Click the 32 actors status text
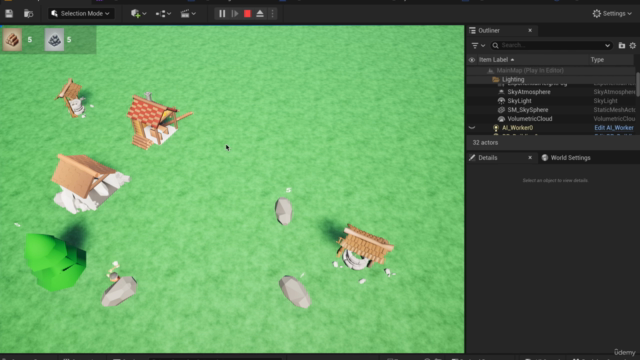This screenshot has width=640, height=360. [x=485, y=142]
